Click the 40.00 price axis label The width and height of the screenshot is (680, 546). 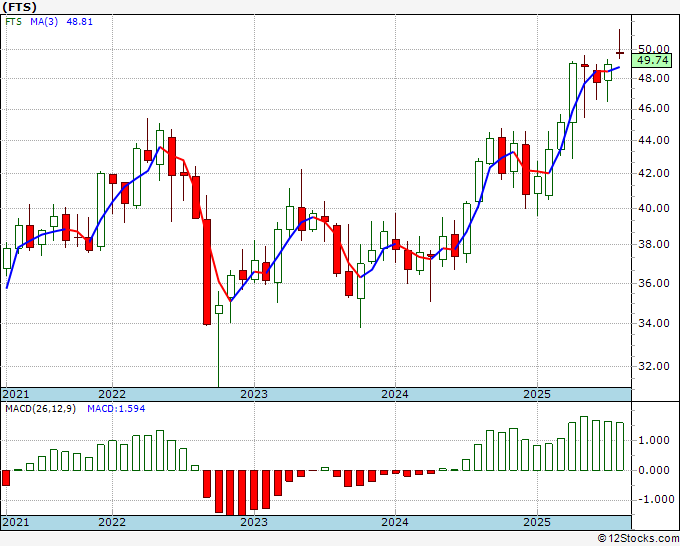coord(654,209)
